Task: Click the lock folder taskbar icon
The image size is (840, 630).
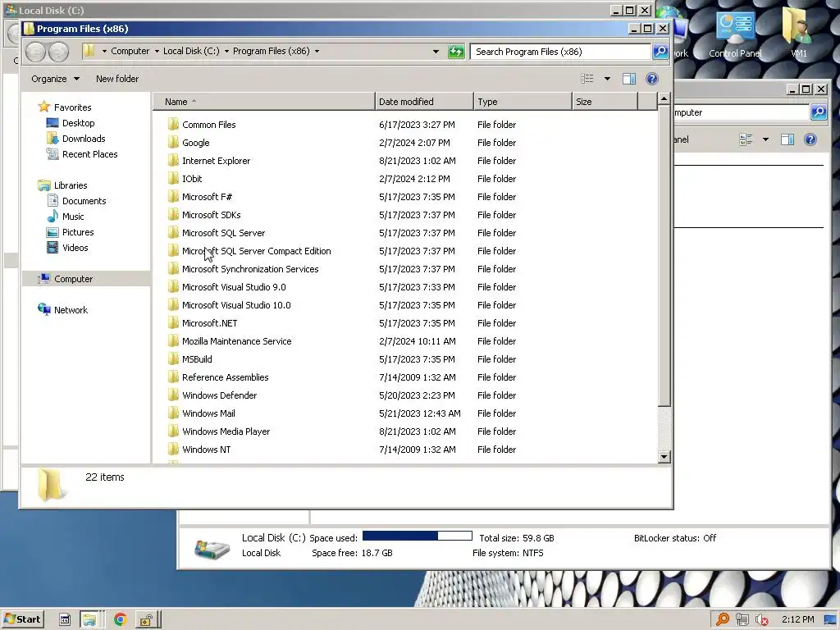Action: point(146,620)
